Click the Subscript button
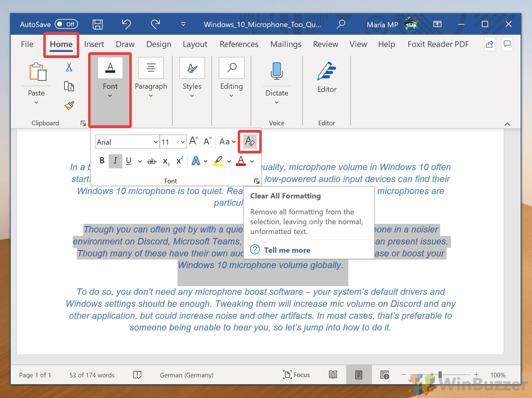Image resolution: width=532 pixels, height=398 pixels. [x=166, y=161]
